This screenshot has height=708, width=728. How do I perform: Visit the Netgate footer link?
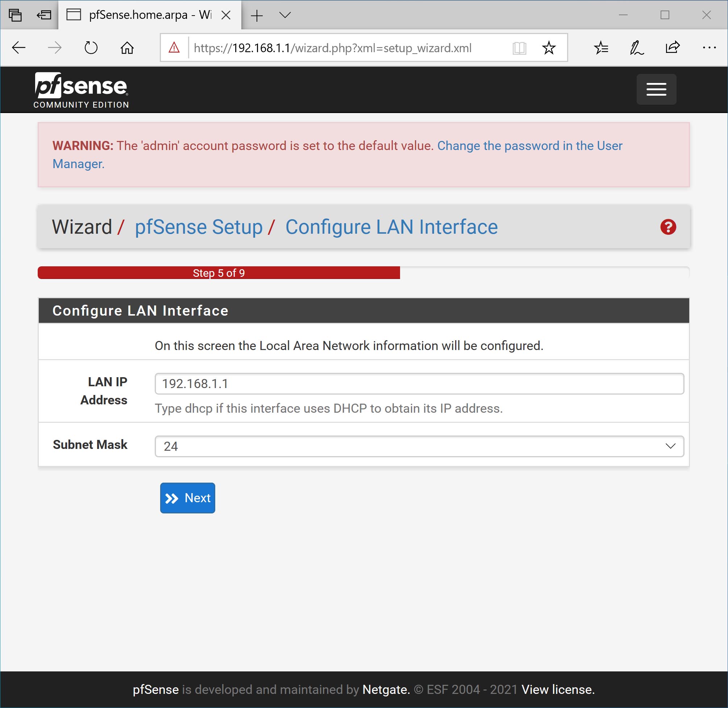386,690
